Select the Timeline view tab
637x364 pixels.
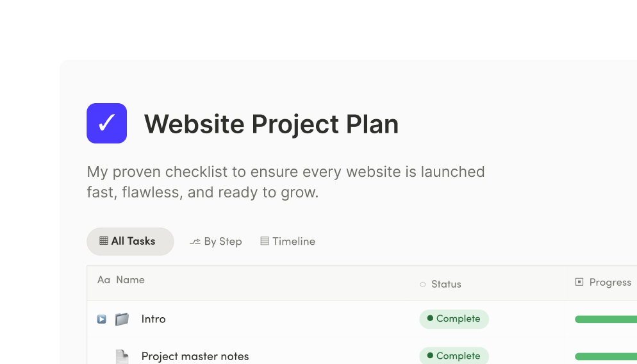pos(288,242)
